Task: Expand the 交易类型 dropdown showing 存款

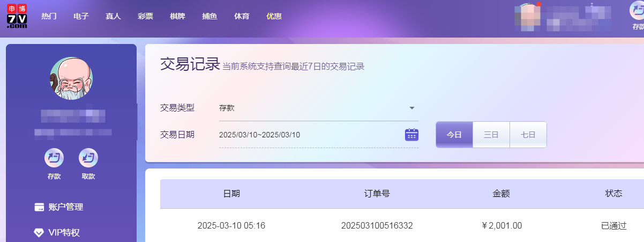Action: [x=318, y=108]
